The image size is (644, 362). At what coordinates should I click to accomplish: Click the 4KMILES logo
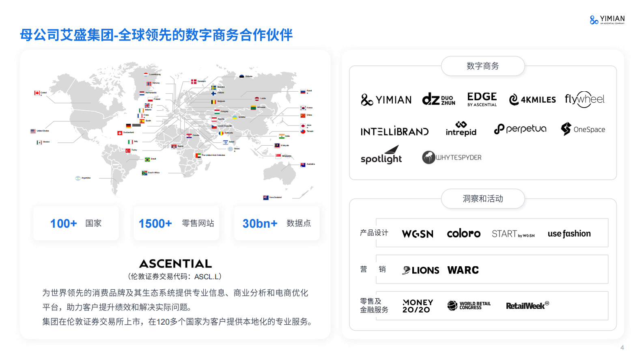pos(532,99)
